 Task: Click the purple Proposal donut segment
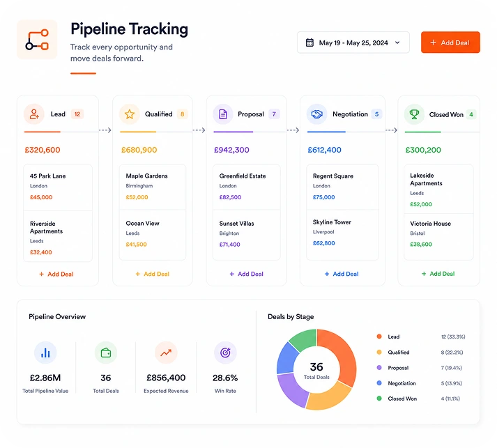click(291, 390)
